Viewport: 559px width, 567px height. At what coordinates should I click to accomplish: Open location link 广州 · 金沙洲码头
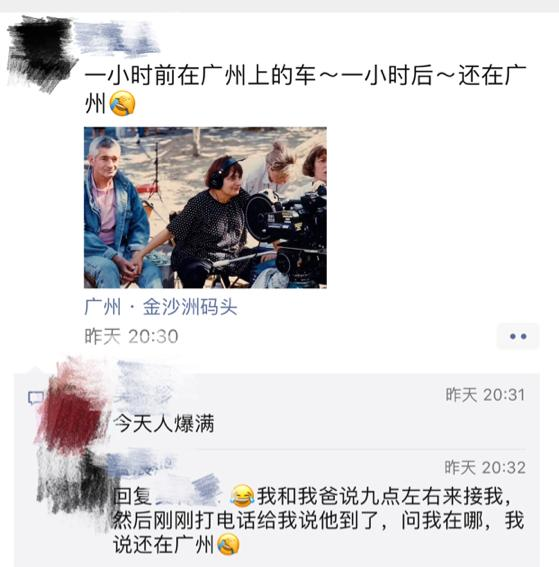[161, 307]
